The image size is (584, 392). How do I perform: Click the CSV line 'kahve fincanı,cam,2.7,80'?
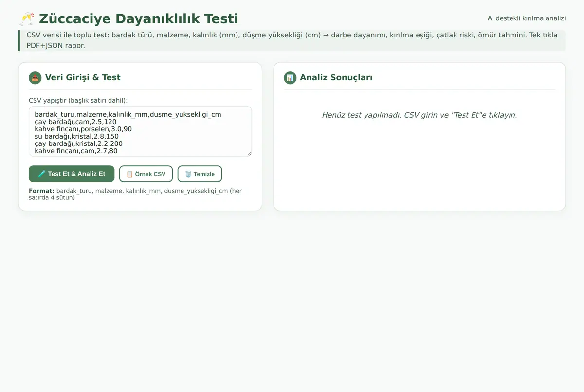point(76,151)
